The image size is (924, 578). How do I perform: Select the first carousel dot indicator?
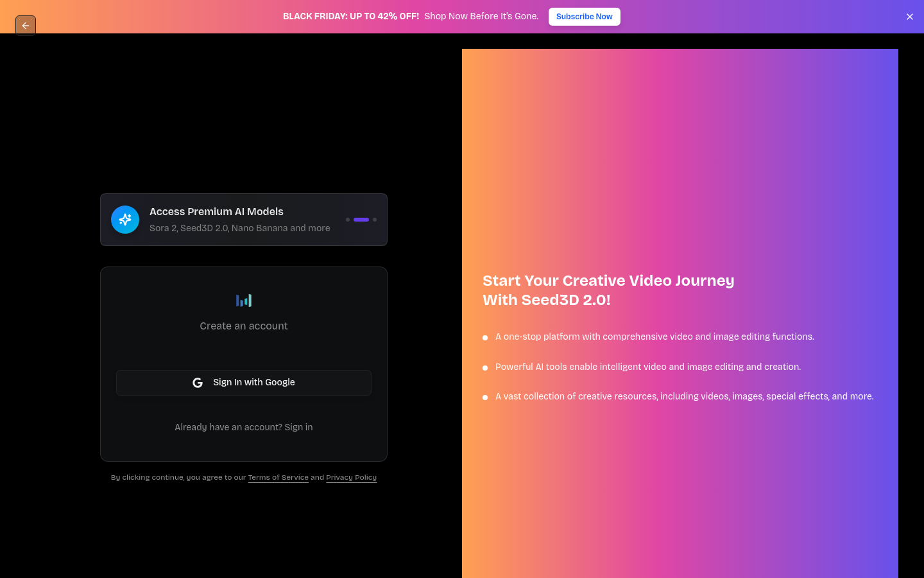348,220
